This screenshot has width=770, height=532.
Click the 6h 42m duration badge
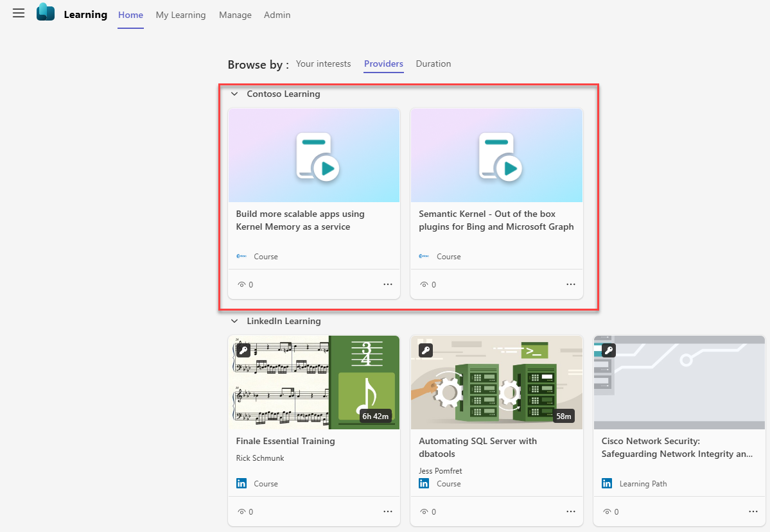coord(375,416)
